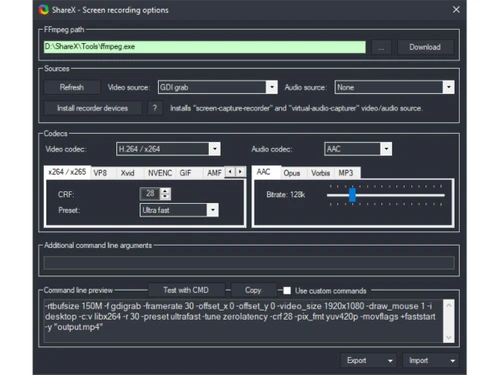The width and height of the screenshot is (500, 375).
Task: Click the CRF value field showing 28
Action: tap(150, 194)
